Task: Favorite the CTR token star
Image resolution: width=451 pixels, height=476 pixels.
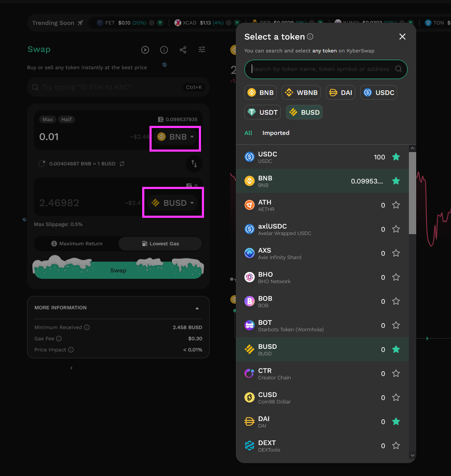Action: [396, 373]
